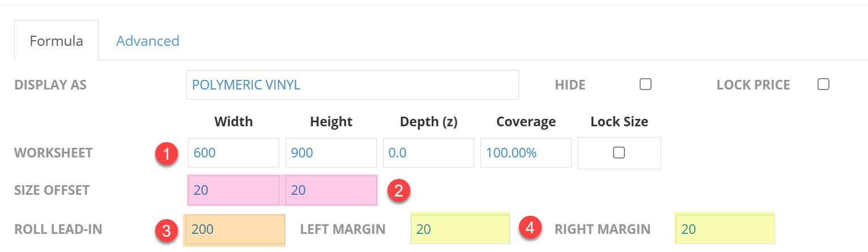Enable the HIDE checkbox
This screenshot has height=252, width=868.
[x=645, y=84]
